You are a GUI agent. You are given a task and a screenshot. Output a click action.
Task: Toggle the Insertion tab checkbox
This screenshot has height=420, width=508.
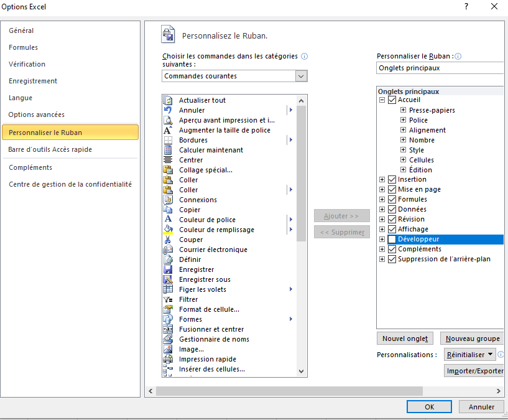click(x=392, y=179)
